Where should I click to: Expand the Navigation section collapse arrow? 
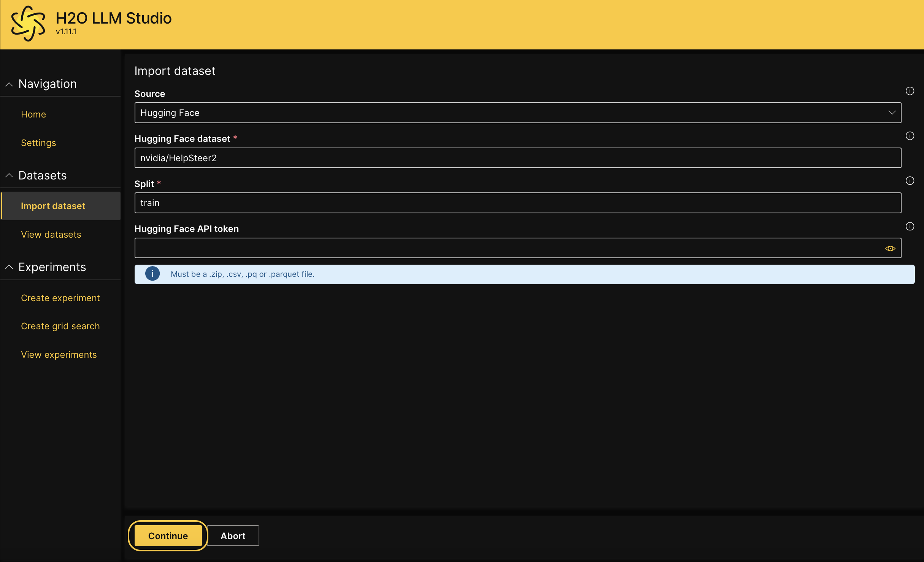point(9,84)
